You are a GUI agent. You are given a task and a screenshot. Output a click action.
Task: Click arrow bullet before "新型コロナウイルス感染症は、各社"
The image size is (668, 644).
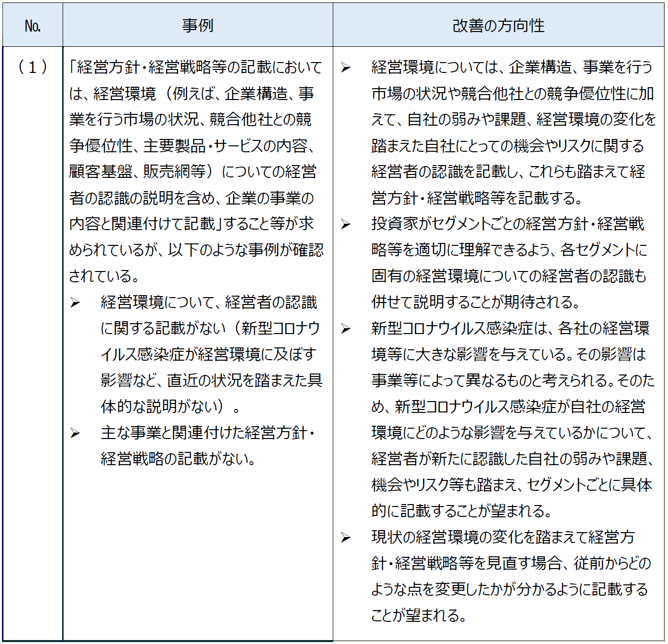click(346, 329)
